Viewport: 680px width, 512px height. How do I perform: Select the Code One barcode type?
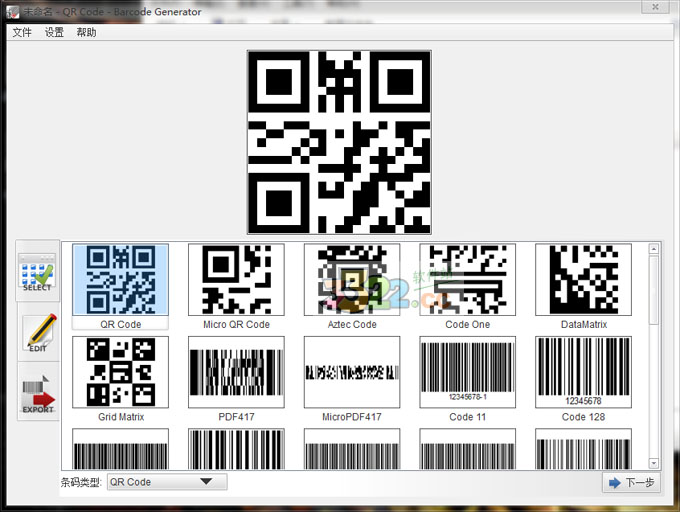(x=468, y=279)
